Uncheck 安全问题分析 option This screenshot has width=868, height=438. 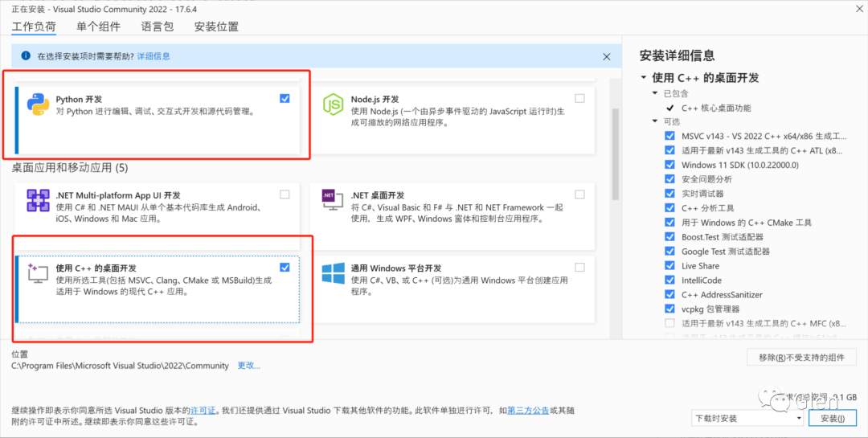[x=669, y=179]
